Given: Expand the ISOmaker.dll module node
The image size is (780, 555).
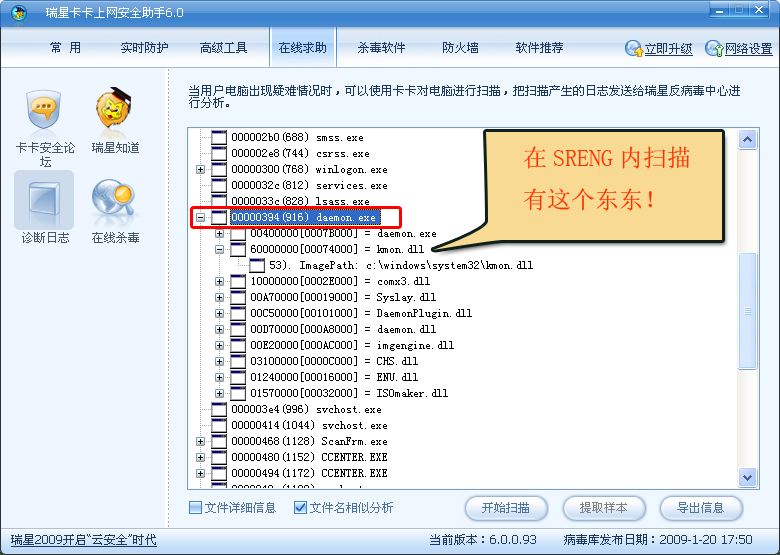Looking at the screenshot, I should point(219,393).
